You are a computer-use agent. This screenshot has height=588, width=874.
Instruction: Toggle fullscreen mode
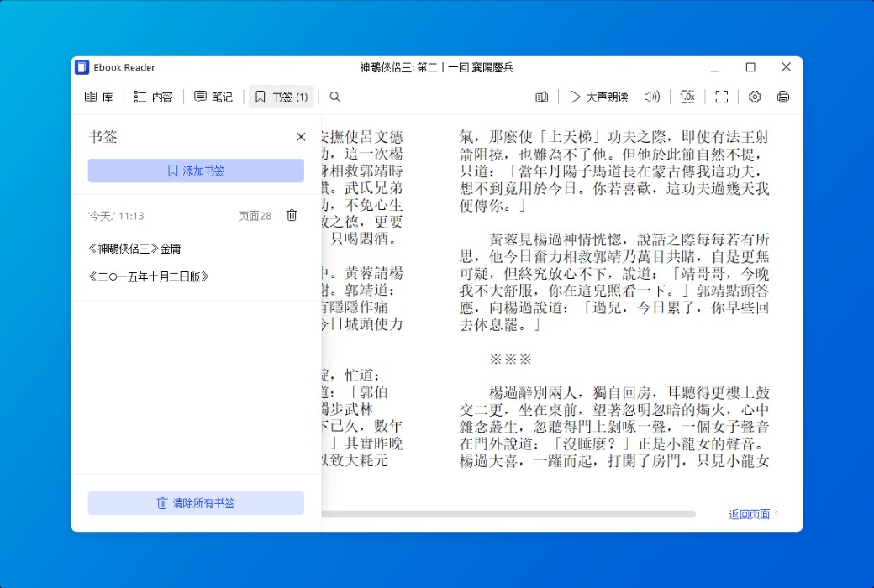click(721, 97)
